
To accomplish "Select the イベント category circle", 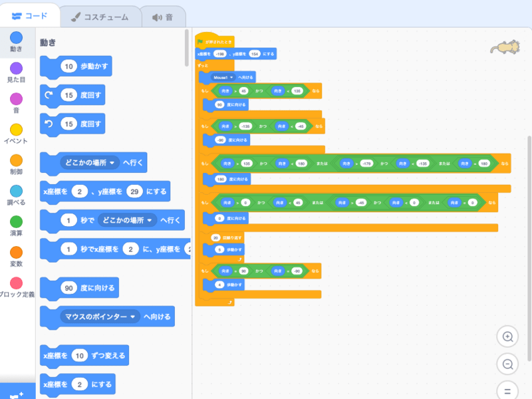I will tap(17, 130).
